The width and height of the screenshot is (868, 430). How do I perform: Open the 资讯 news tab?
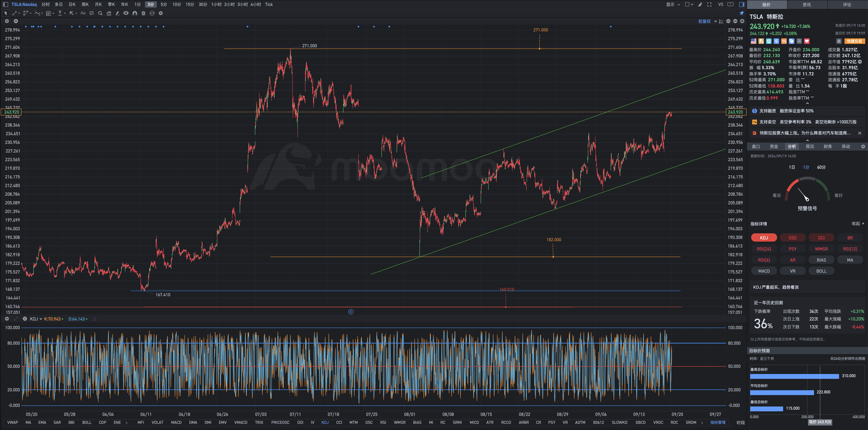click(x=807, y=5)
